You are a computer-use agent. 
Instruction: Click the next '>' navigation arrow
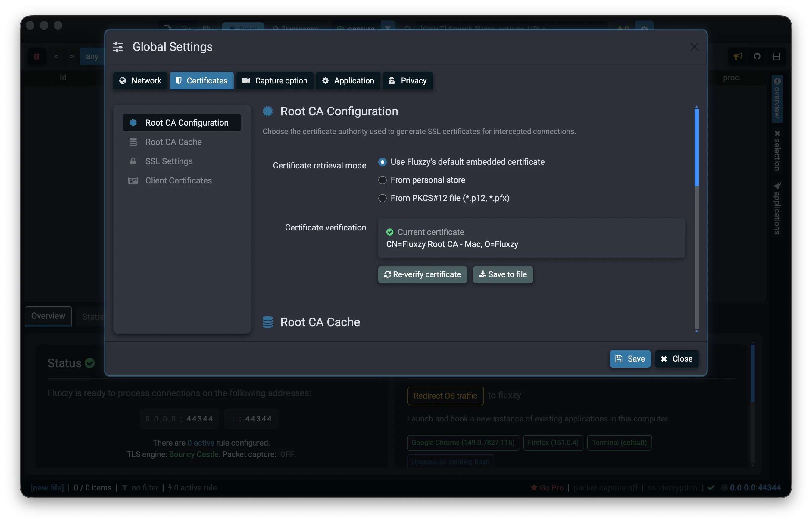point(72,56)
